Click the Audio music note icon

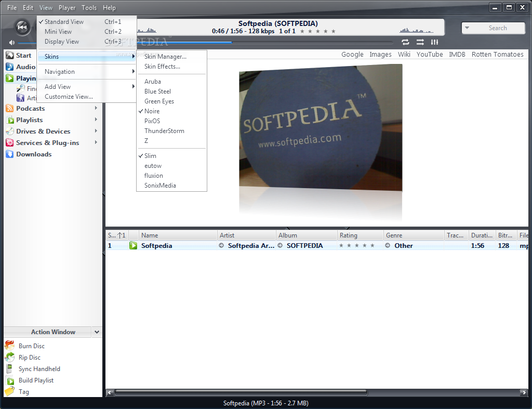[x=10, y=67]
